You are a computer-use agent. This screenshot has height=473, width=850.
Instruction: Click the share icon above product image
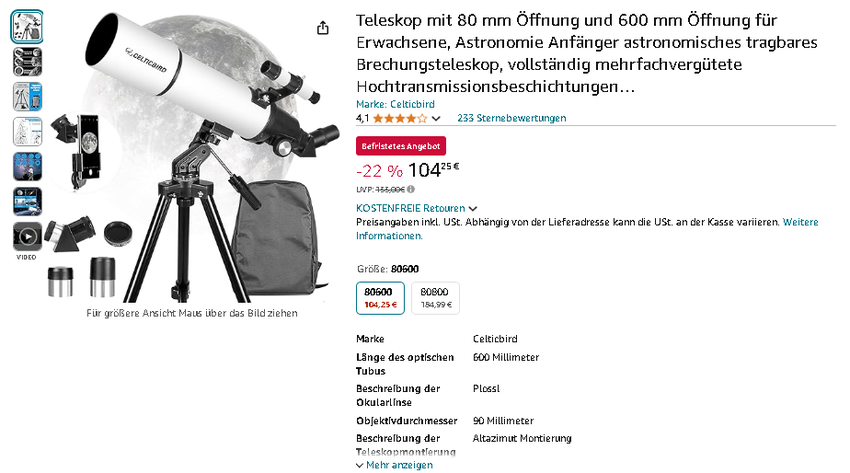[323, 28]
